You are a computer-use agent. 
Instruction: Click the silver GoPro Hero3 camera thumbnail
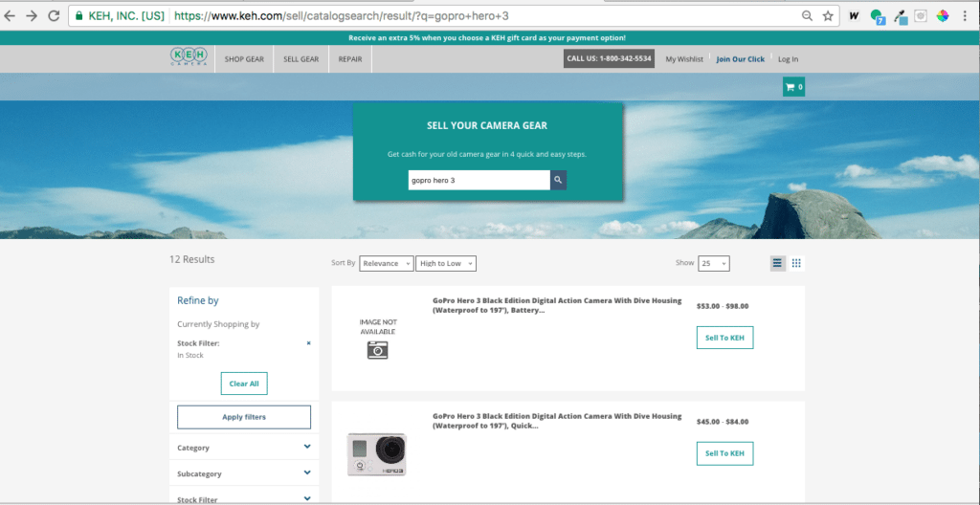pos(377,454)
